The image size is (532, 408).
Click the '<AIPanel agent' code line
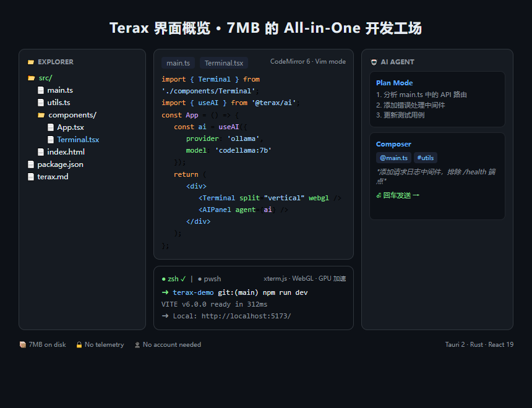243,210
